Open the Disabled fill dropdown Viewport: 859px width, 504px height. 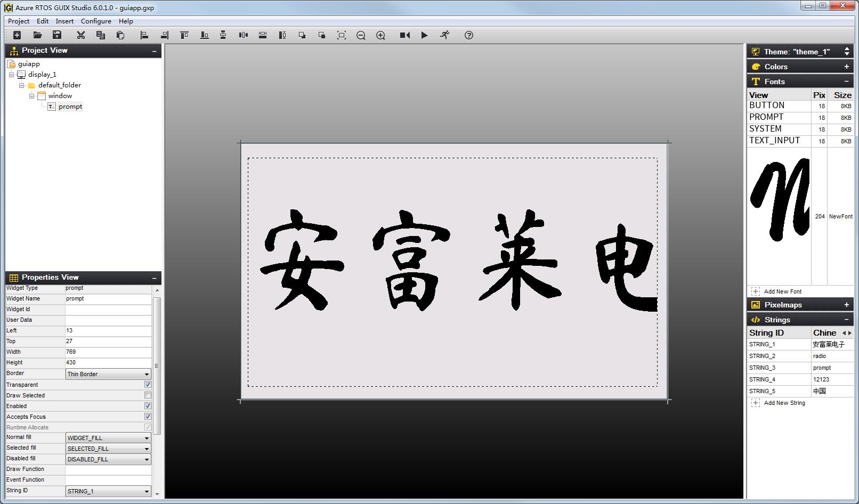click(108, 459)
